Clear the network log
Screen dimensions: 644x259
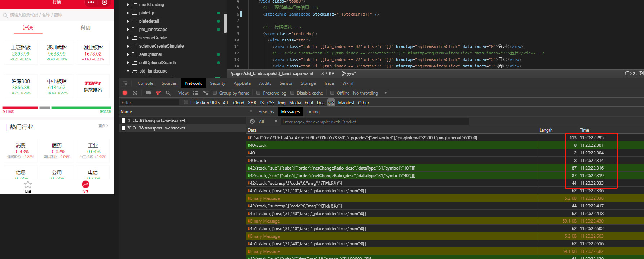pos(135,93)
